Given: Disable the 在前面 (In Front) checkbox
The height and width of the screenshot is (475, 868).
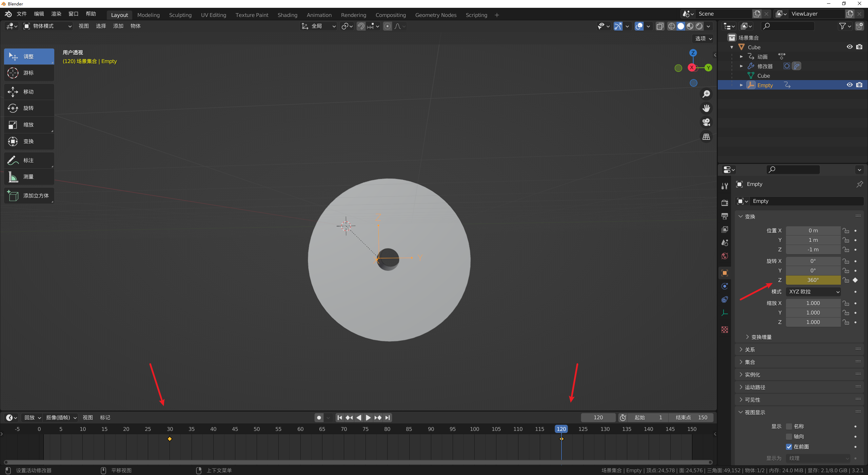Looking at the screenshot, I should click(x=789, y=447).
